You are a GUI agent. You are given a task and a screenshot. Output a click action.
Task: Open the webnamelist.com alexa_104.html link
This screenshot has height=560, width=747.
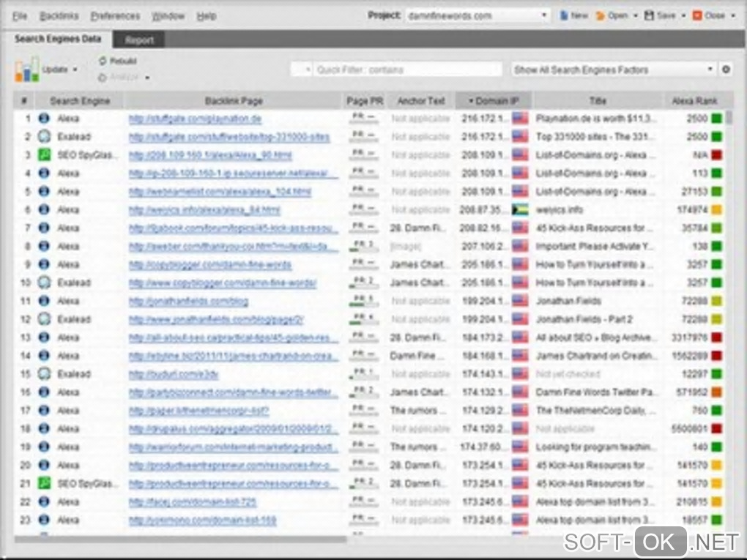click(x=220, y=192)
